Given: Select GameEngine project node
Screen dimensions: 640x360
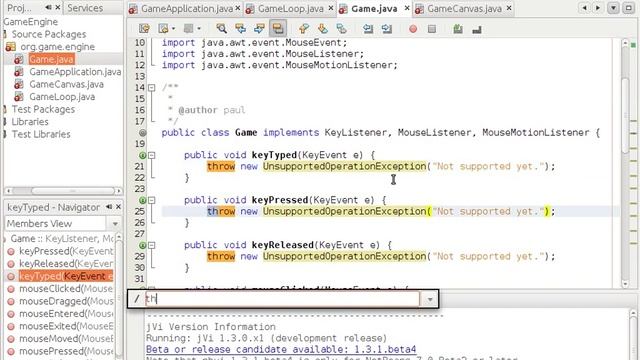Looking at the screenshot, I should point(31,22).
